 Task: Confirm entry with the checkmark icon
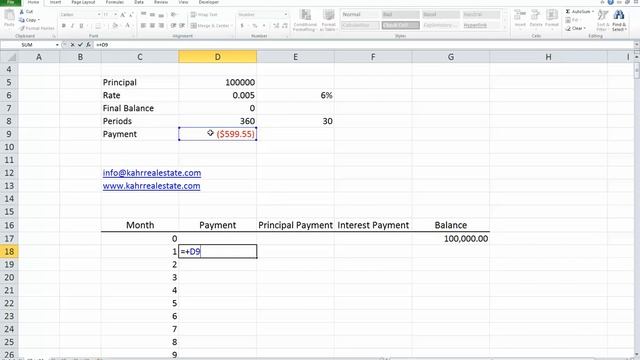[x=80, y=45]
